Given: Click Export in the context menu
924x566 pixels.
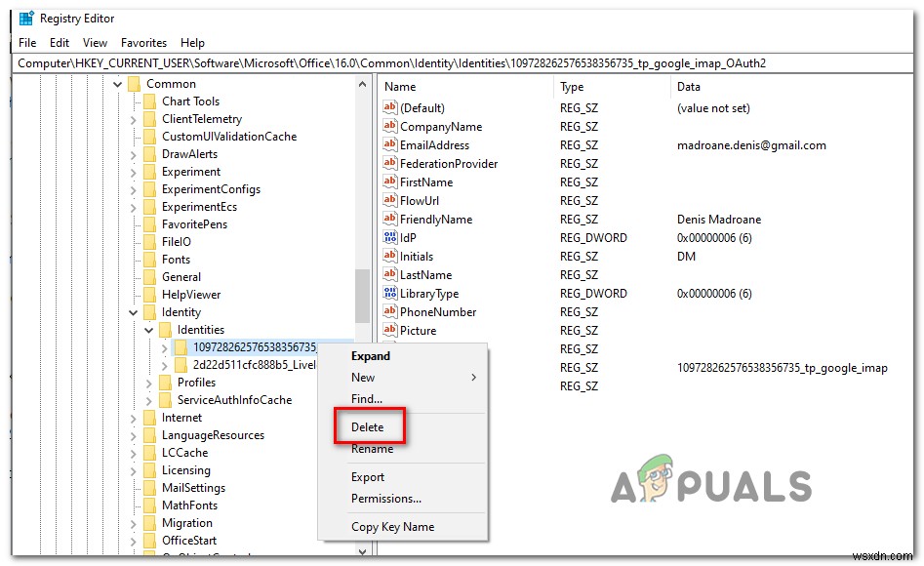Looking at the screenshot, I should click(x=367, y=477).
